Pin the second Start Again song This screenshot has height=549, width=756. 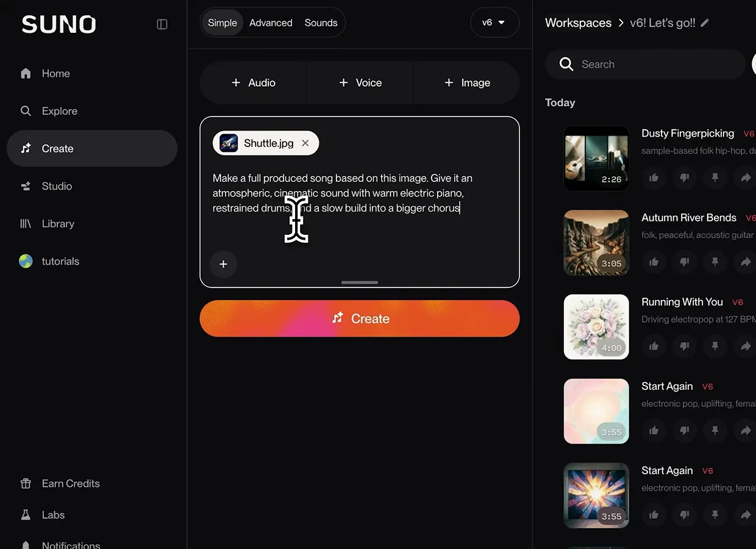pos(715,515)
